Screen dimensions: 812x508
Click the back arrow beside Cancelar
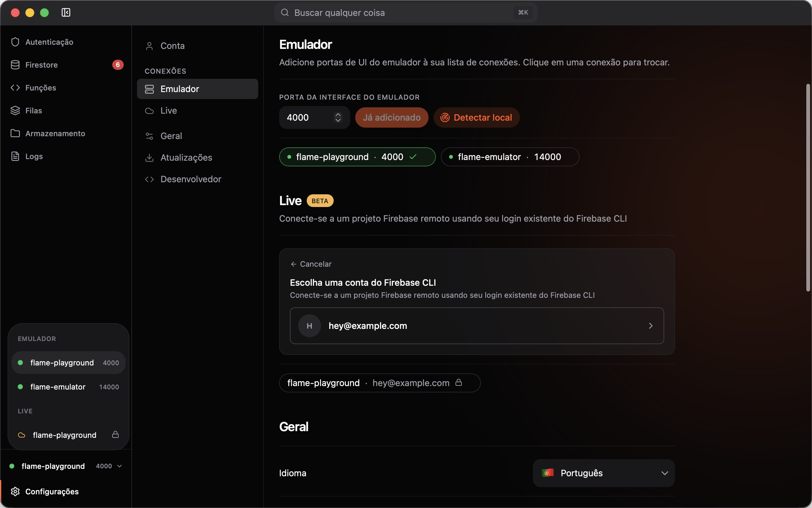[x=294, y=264]
